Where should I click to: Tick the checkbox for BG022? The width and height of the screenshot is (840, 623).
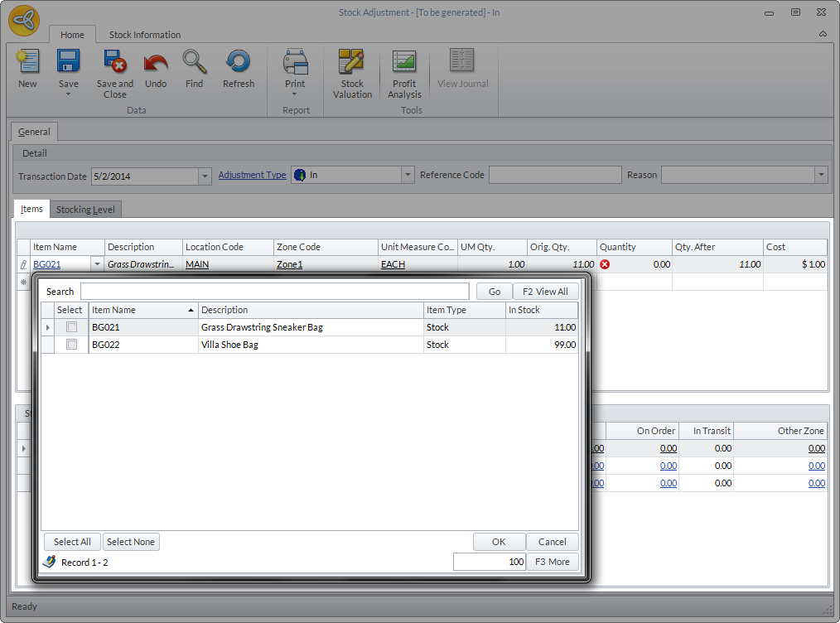(x=71, y=345)
